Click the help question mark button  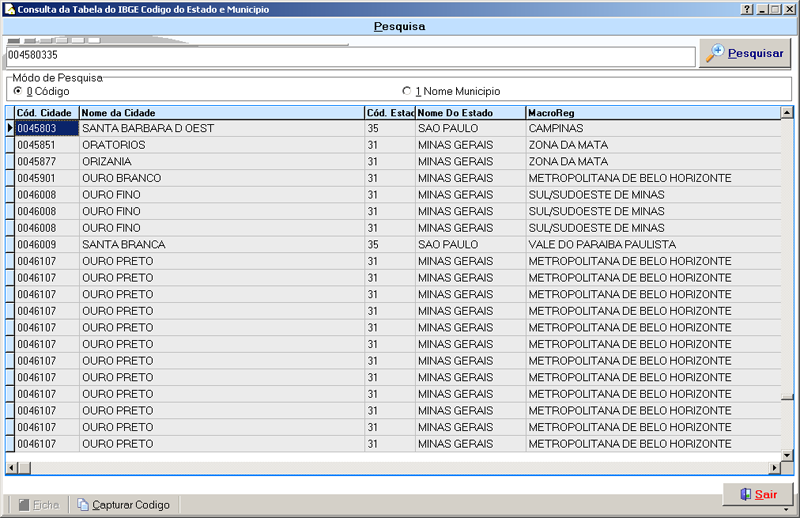(x=747, y=8)
